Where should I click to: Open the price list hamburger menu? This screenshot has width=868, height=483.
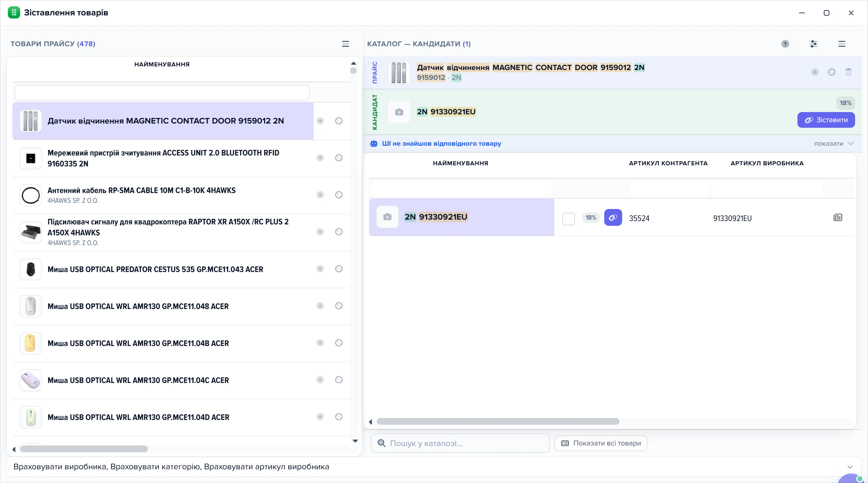(346, 44)
